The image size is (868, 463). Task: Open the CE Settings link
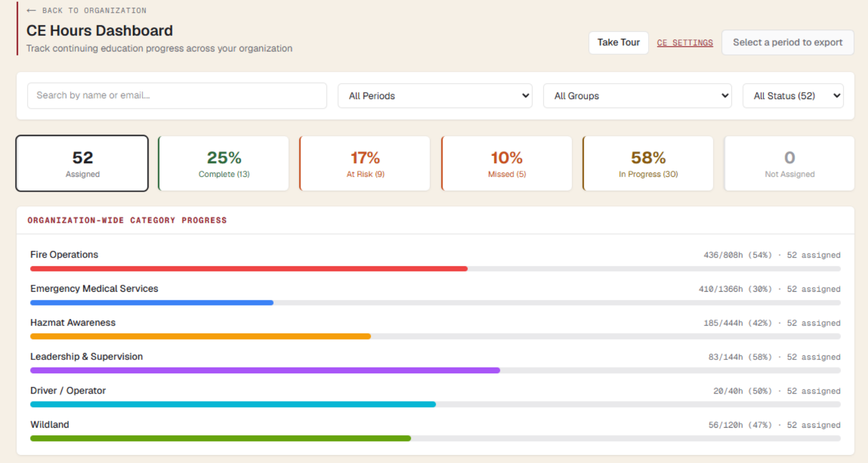coord(685,43)
